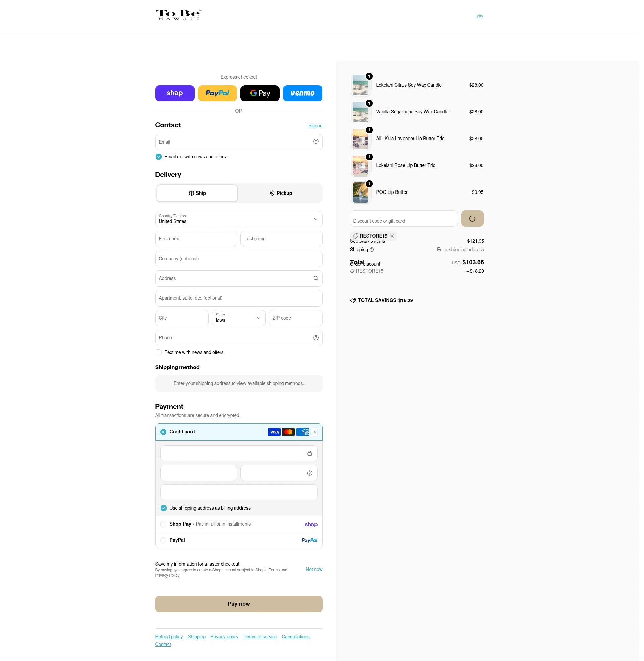This screenshot has height=661, width=644.
Task: Click the phone field help icon
Action: coord(316,338)
